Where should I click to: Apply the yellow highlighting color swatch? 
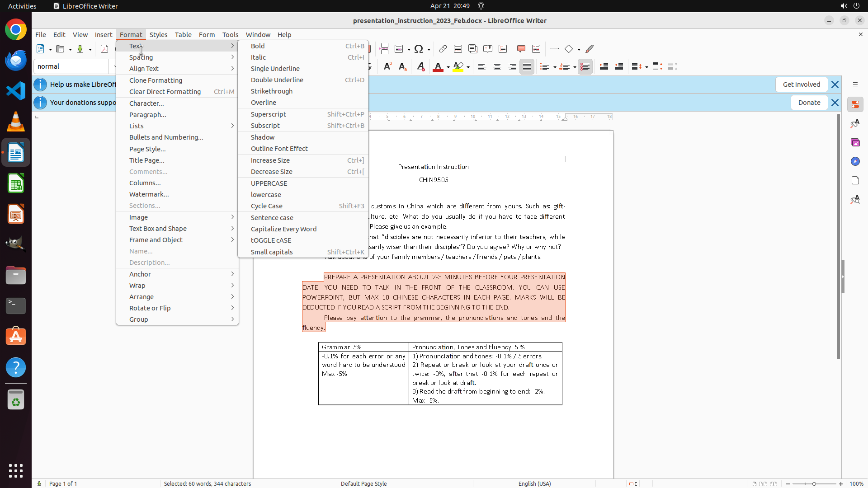(x=458, y=67)
